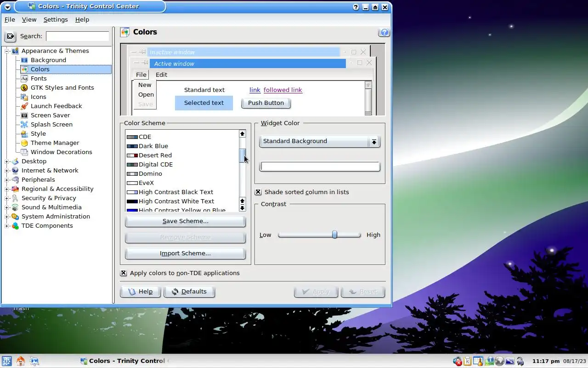Toggle Apply colors to non-TDE applications

click(x=124, y=273)
